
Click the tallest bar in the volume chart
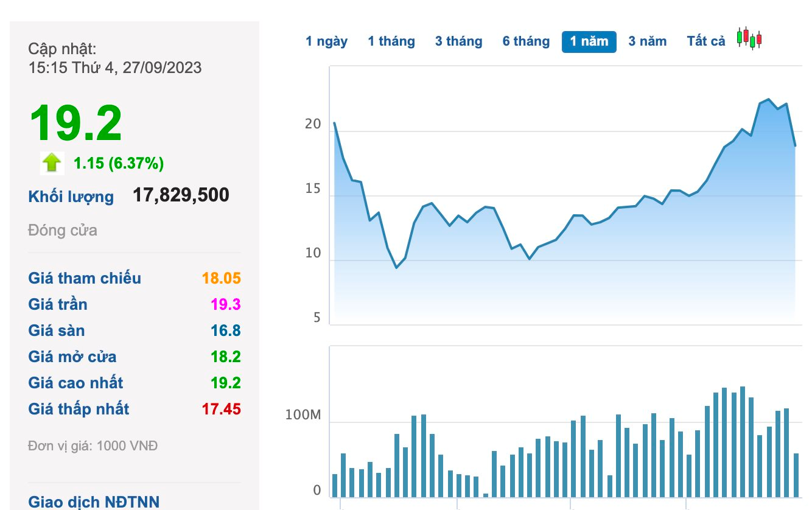(742, 442)
